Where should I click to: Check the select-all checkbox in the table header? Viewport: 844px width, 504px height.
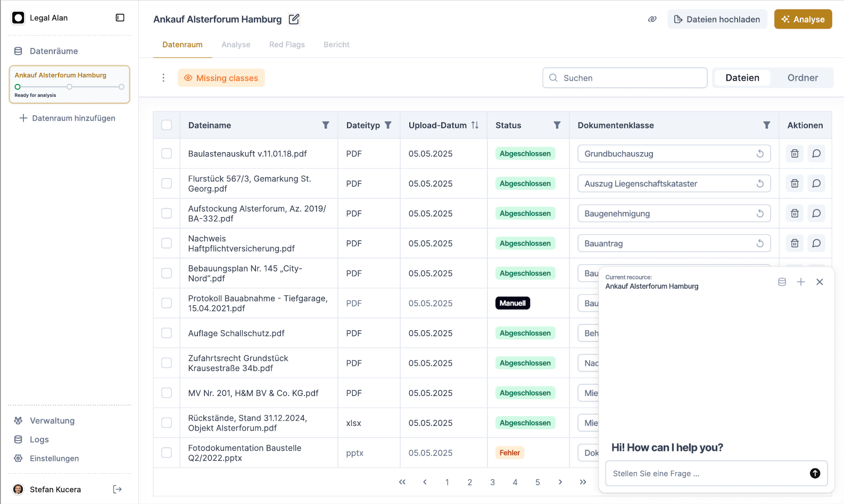(x=167, y=125)
